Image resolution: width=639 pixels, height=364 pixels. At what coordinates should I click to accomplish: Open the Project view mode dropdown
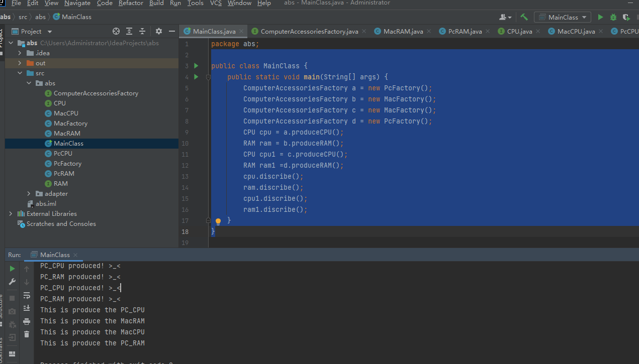click(x=50, y=31)
